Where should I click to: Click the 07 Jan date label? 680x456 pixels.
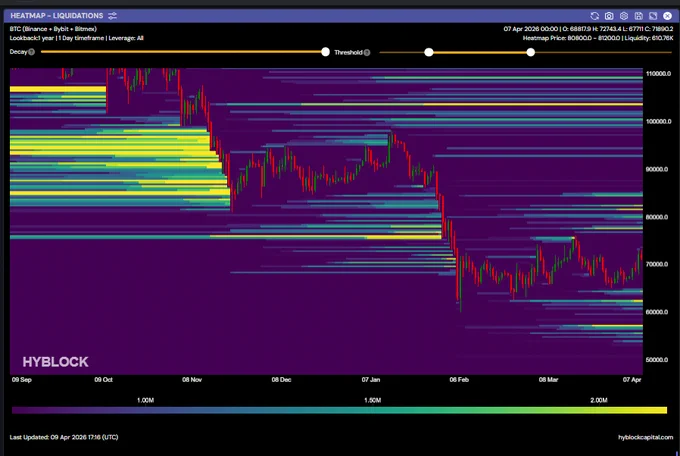(371, 380)
